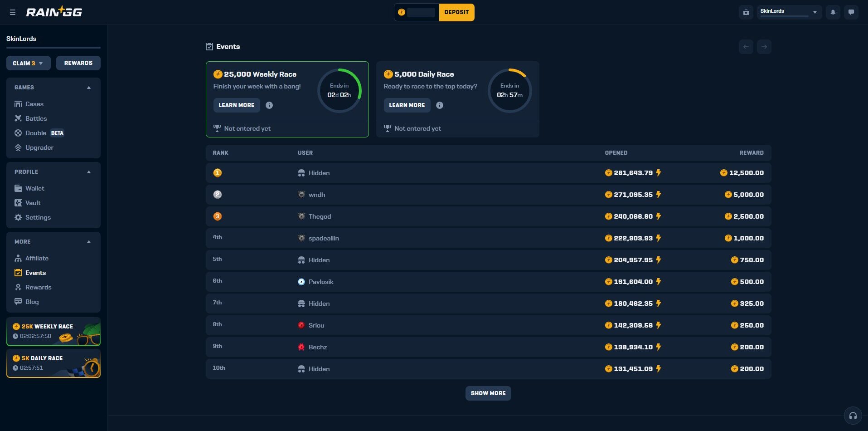Click the gold rank 1 medal
The height and width of the screenshot is (431, 868).
218,173
